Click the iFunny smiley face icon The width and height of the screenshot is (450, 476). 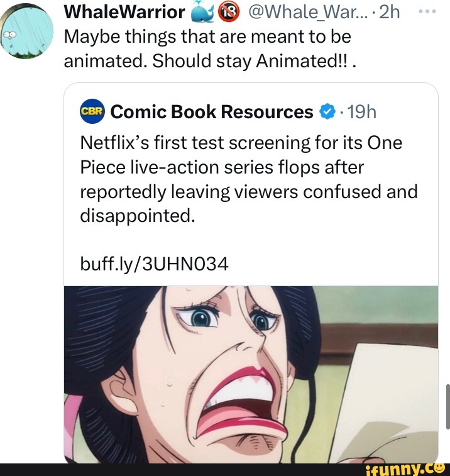pos(439,468)
